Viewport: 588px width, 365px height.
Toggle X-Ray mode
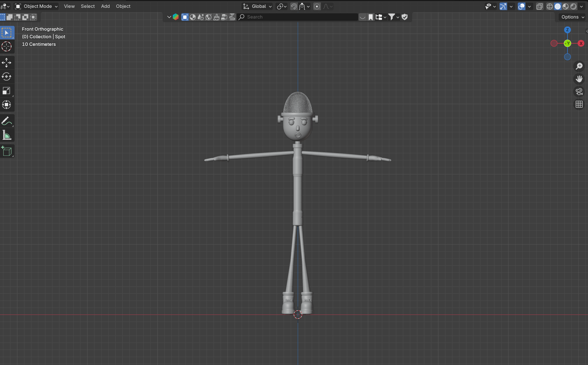[x=539, y=7]
